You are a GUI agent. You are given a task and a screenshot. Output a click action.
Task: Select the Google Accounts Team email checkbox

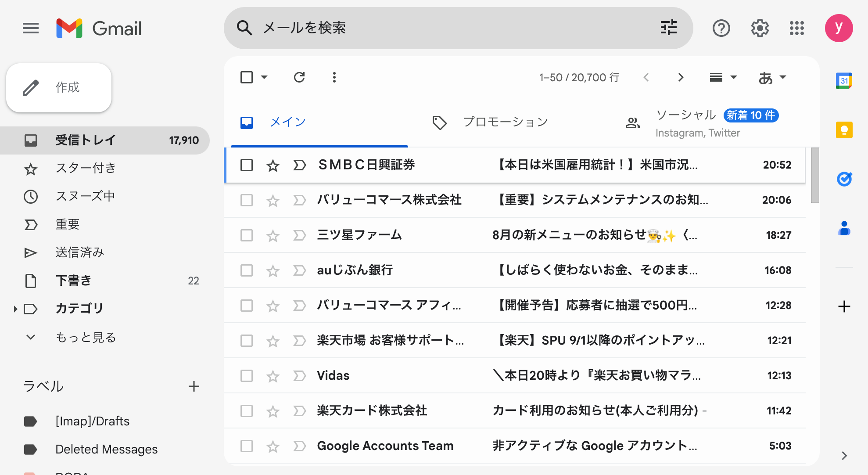[x=247, y=446]
